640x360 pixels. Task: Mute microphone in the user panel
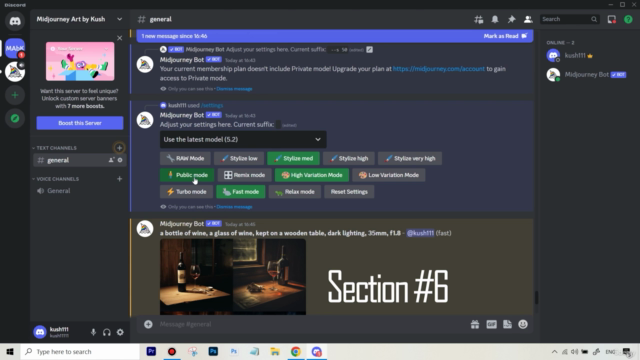93,332
